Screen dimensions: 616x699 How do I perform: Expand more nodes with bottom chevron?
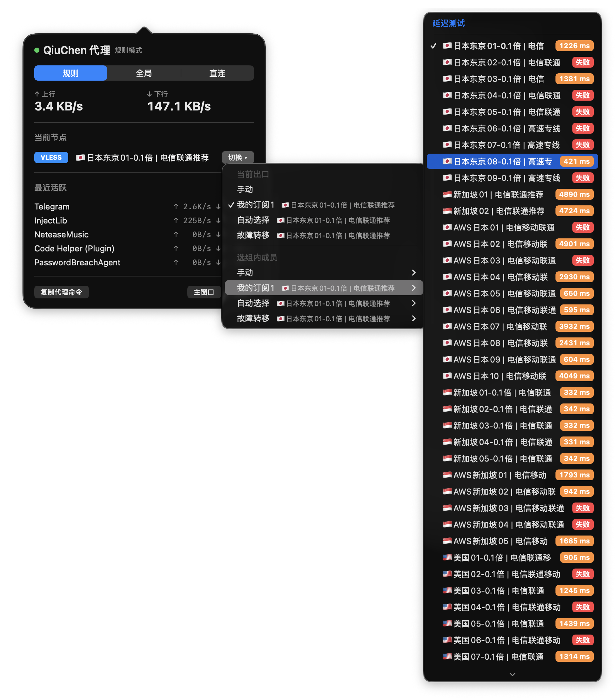pyautogui.click(x=512, y=674)
